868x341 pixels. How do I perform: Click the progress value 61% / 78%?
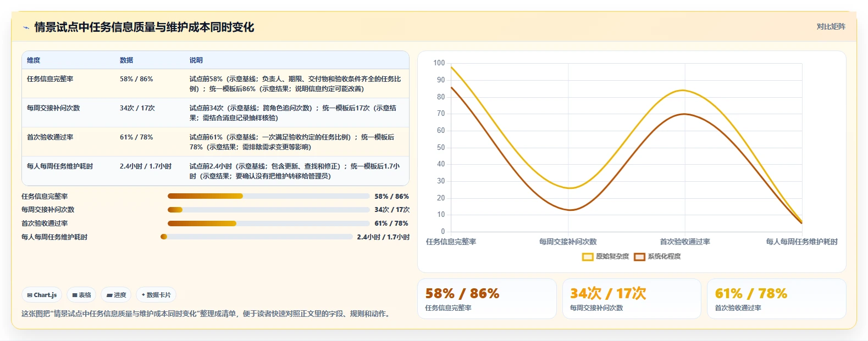point(391,223)
